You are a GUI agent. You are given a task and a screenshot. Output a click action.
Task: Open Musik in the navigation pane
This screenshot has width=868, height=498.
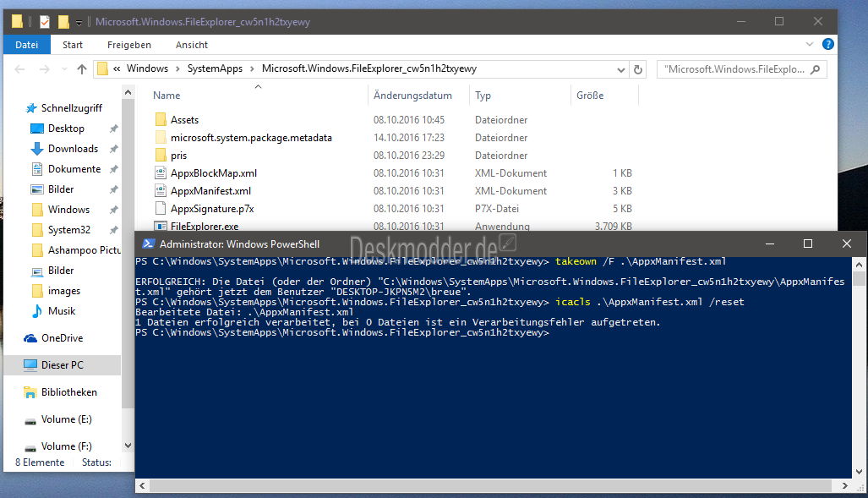[62, 311]
